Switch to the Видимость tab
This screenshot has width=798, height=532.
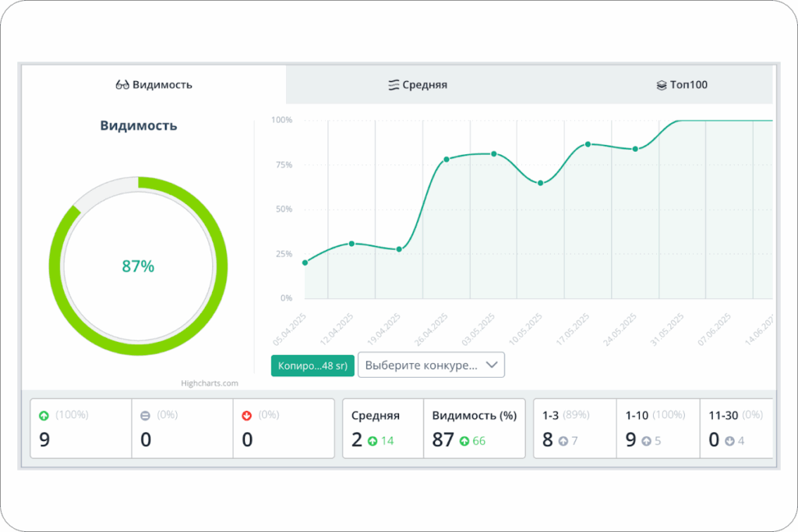click(154, 85)
